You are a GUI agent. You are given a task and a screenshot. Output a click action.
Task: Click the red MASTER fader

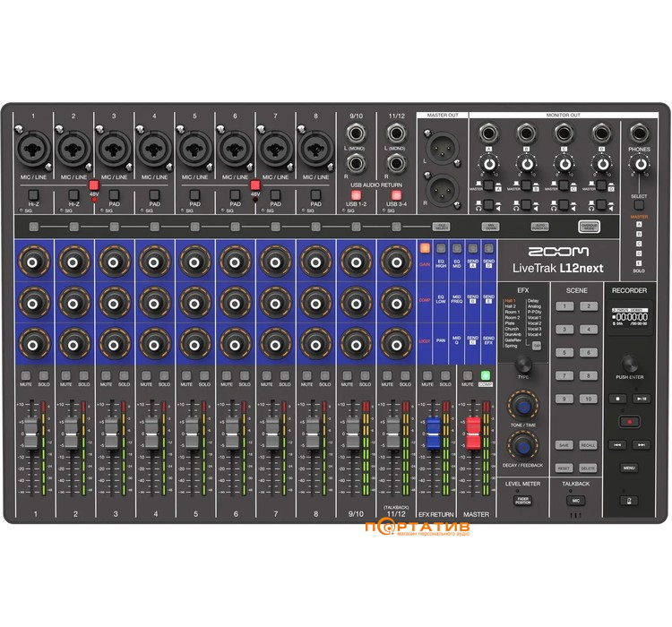coord(473,434)
